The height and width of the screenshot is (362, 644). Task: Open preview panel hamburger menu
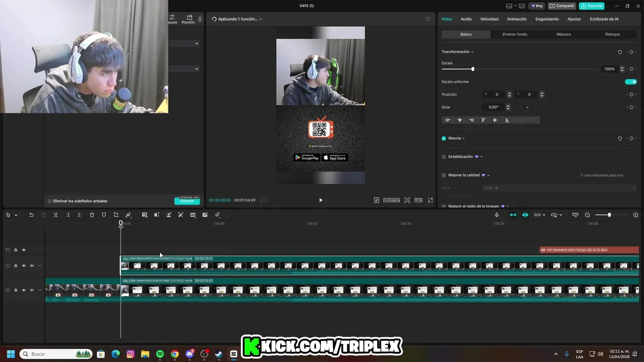point(428,19)
